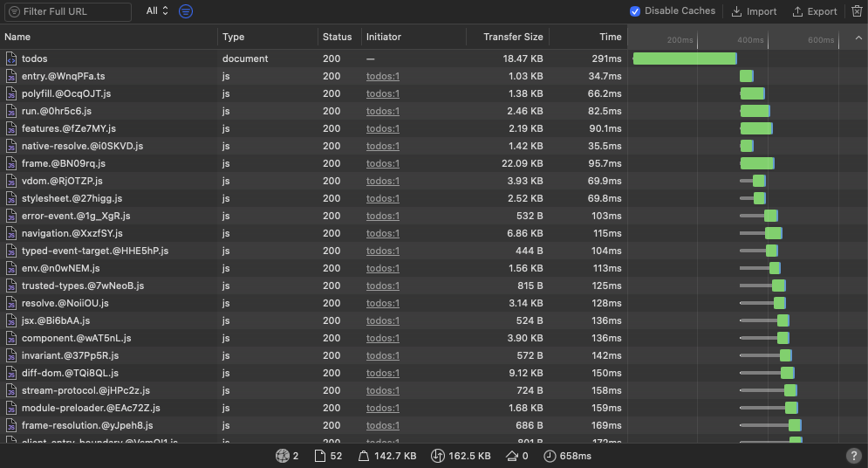
Task: Click the 142.7 KB resource size icon
Action: point(363,456)
